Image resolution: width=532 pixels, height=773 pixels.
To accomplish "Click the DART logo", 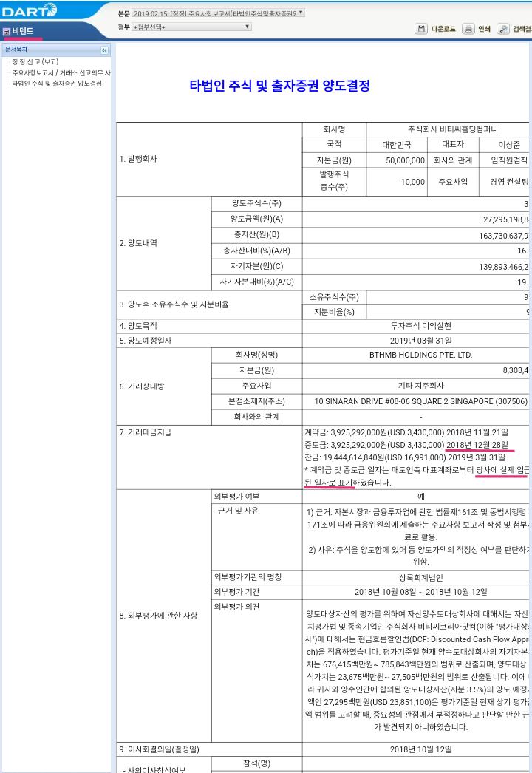I will (x=29, y=10).
